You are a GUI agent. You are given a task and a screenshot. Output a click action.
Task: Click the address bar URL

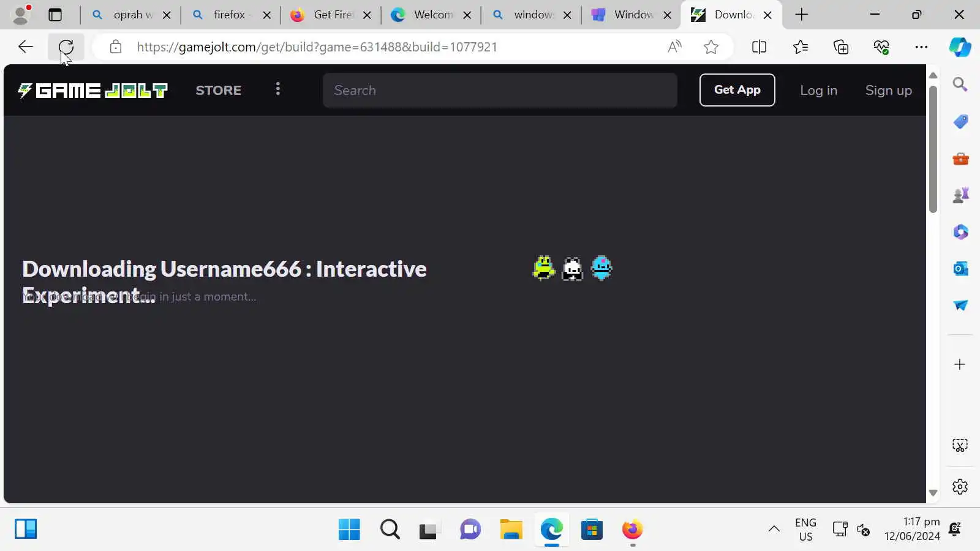[x=317, y=47]
